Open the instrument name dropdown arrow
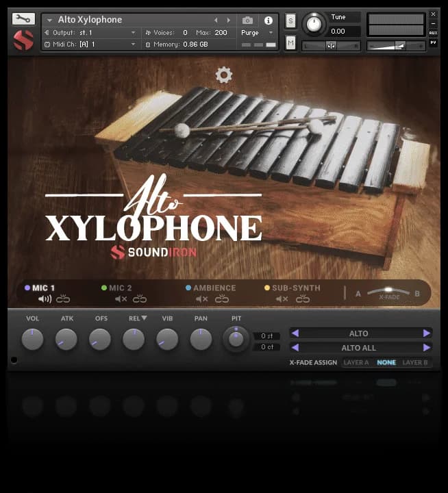 [x=49, y=21]
